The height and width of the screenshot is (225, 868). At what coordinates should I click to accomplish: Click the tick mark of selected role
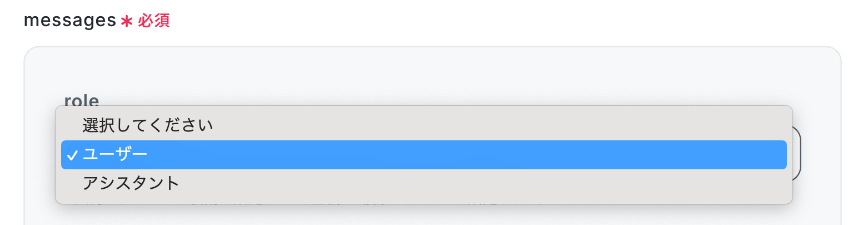click(x=72, y=155)
